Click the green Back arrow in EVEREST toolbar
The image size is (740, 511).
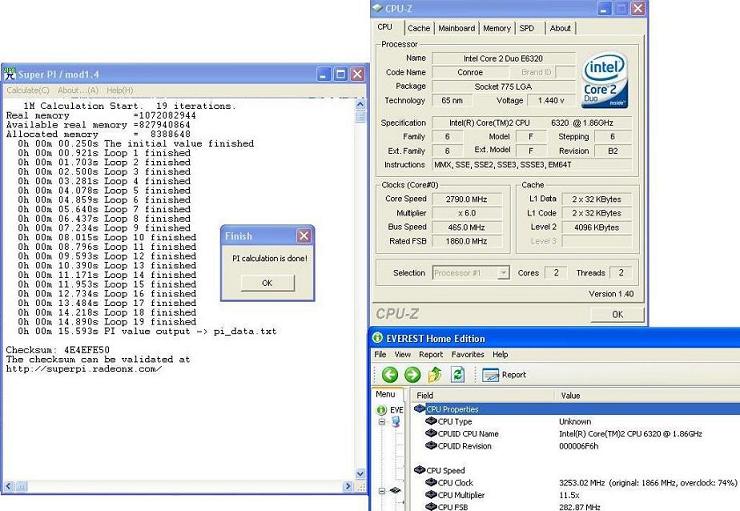tap(389, 375)
